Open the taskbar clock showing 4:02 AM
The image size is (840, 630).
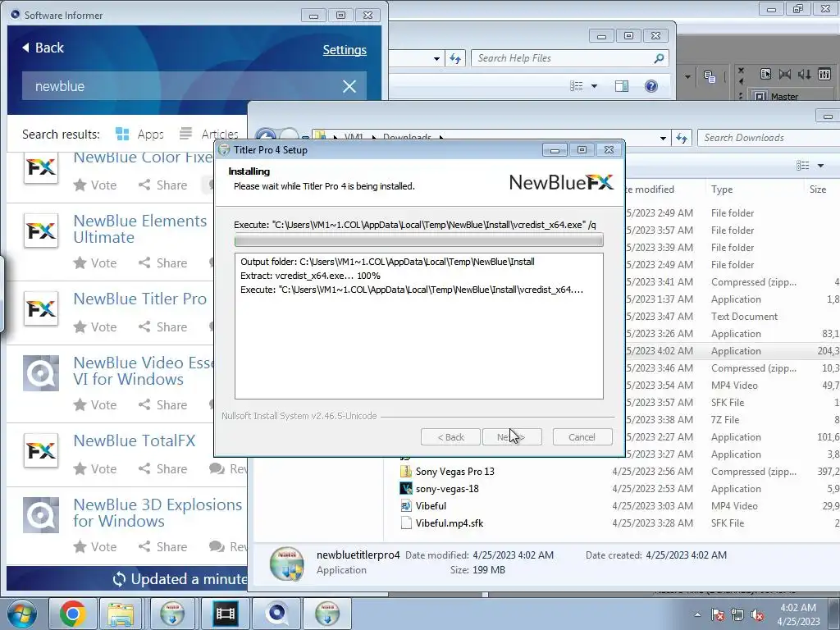click(x=798, y=614)
